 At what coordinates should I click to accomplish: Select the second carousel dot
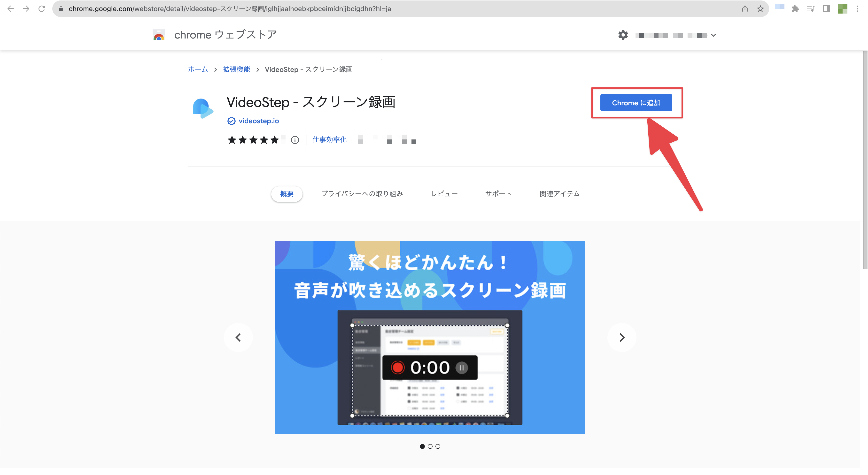tap(430, 446)
